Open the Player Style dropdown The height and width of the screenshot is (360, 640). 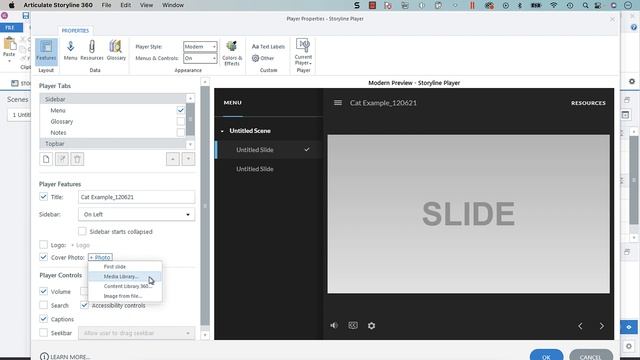click(200, 47)
